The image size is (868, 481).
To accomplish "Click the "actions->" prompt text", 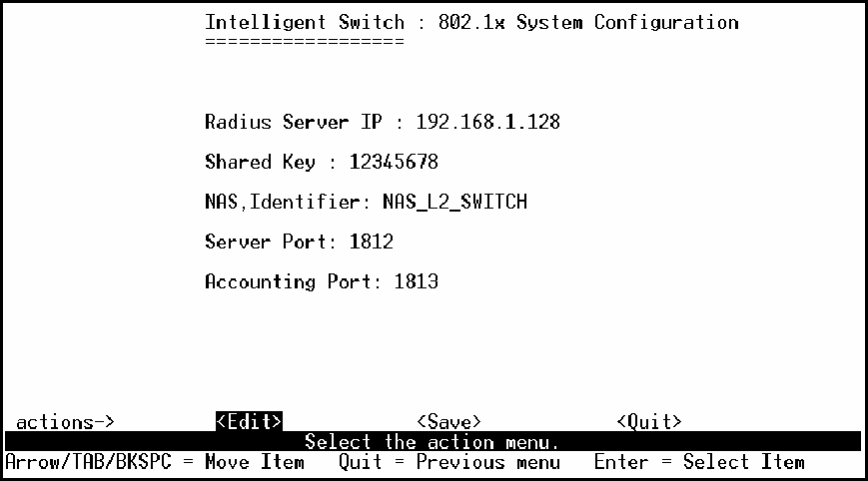I will [66, 422].
